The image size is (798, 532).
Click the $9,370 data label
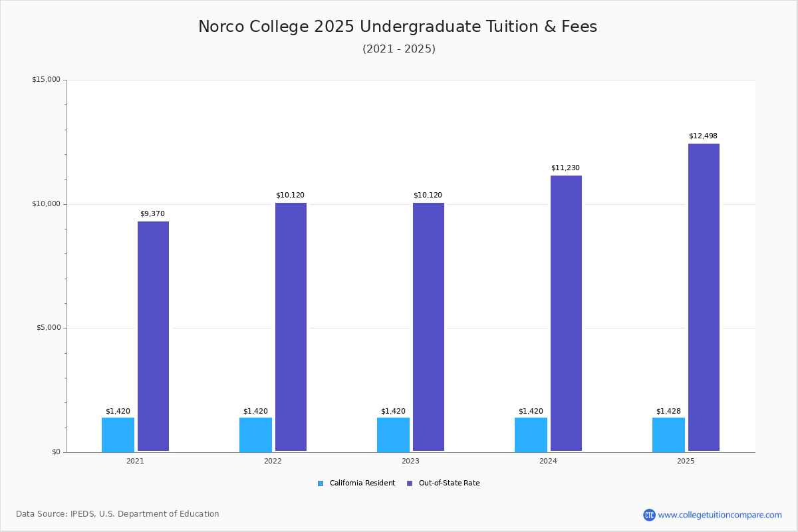click(152, 214)
